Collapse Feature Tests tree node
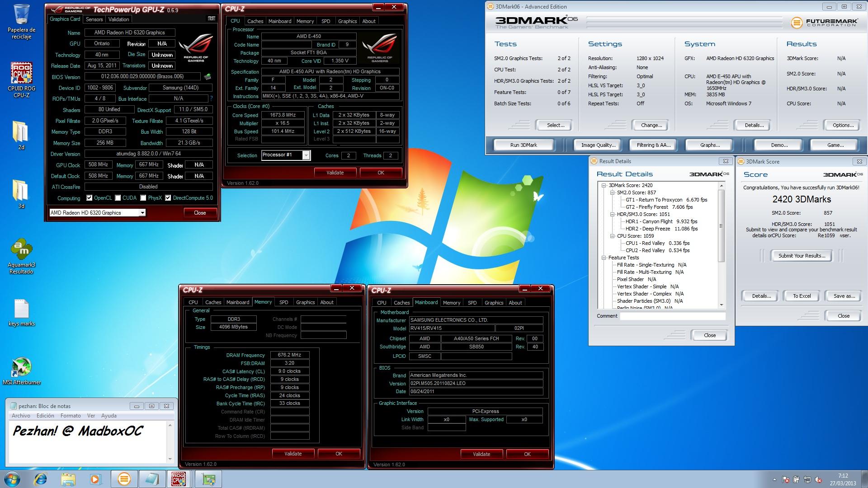Screen dimensions: 868x488 (x=604, y=258)
